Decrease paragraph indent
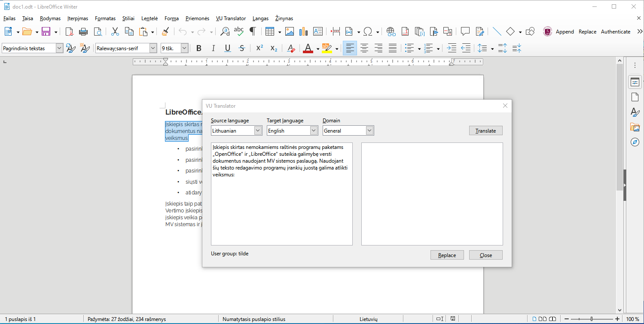 coord(466,48)
